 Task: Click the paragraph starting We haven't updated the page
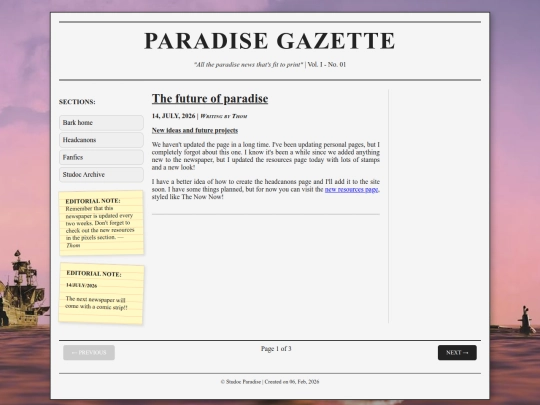click(x=266, y=156)
